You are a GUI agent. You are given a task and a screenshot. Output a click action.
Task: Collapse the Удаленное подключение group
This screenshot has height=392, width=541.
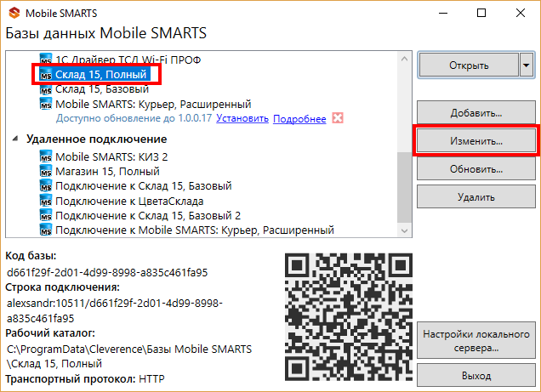tap(15, 139)
